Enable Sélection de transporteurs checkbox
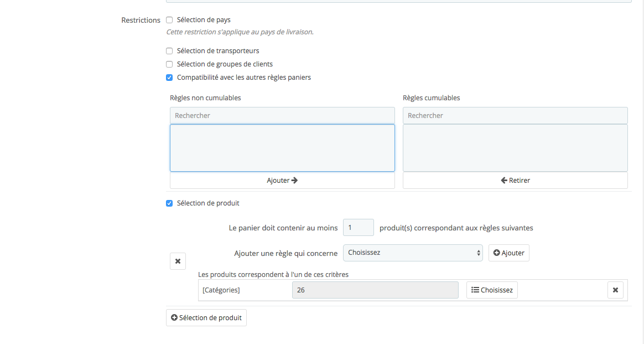Screen dimensions: 644x344 coord(169,51)
